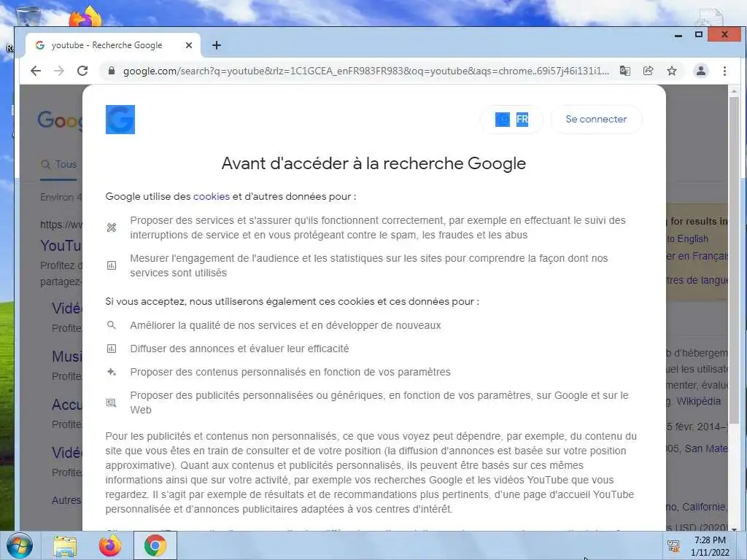Screen dimensions: 747x560
Task: Go back with the browser back arrow
Action: 36,71
